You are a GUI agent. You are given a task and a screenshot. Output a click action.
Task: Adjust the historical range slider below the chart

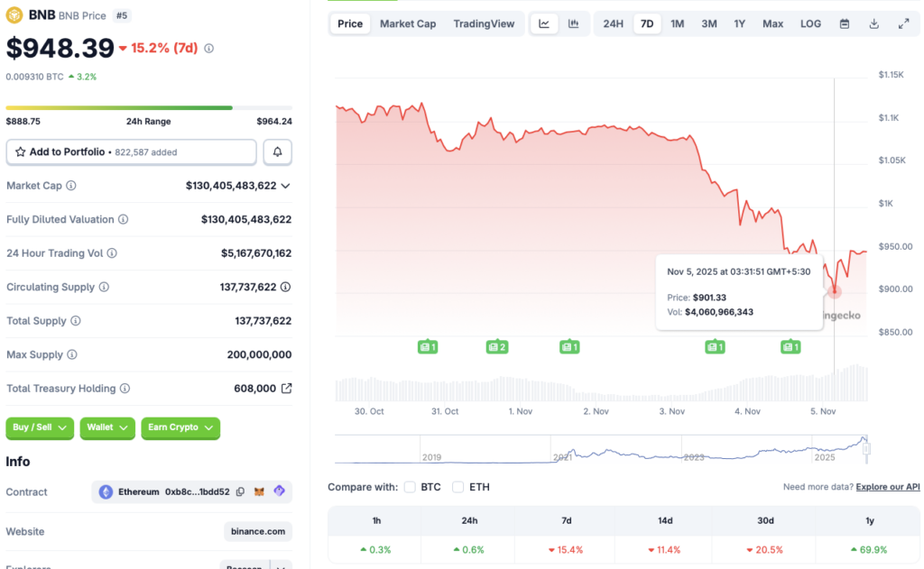[864, 449]
